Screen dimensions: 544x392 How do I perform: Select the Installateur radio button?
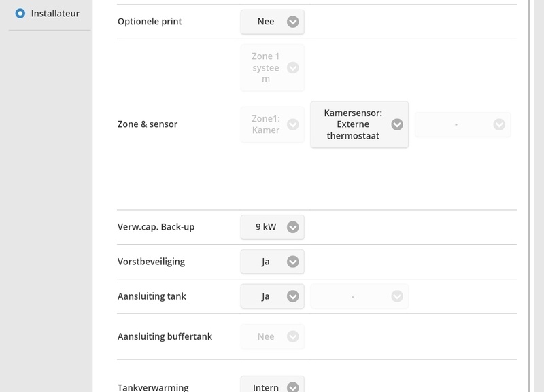[20, 13]
